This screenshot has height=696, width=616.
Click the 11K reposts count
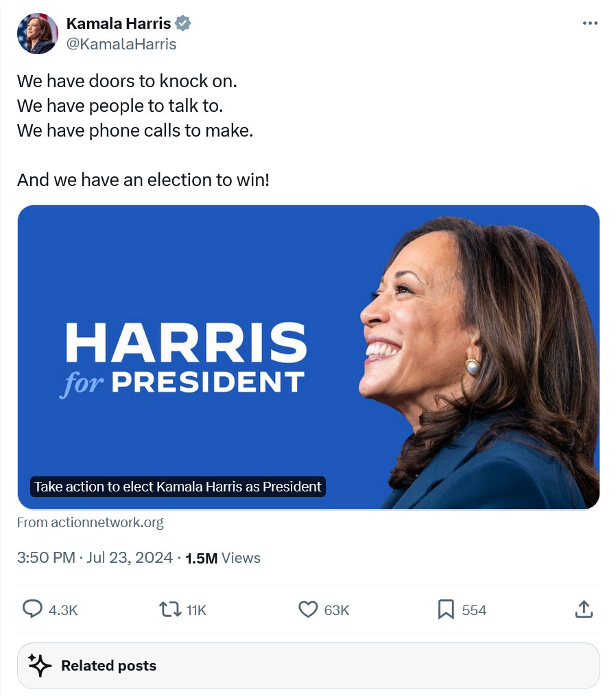coord(196,610)
